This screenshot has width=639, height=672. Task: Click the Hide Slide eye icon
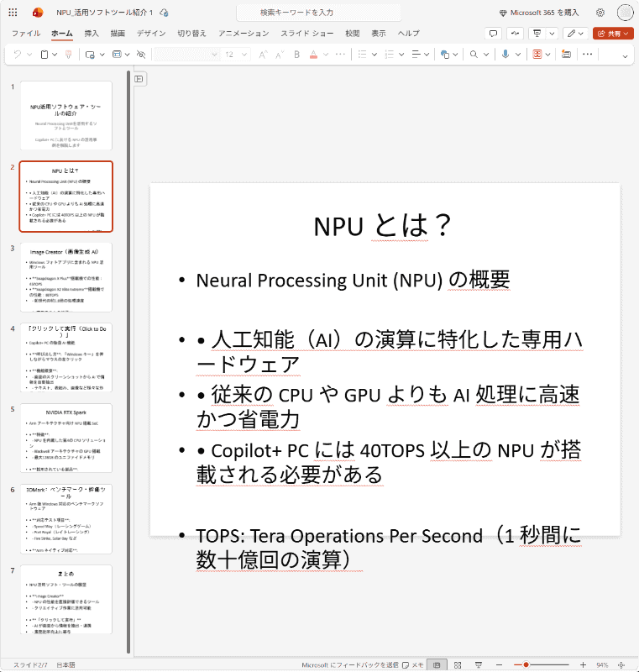(x=141, y=55)
